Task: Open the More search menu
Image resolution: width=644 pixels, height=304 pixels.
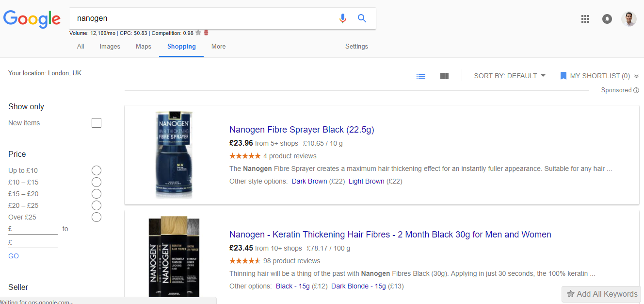Action: (x=219, y=47)
